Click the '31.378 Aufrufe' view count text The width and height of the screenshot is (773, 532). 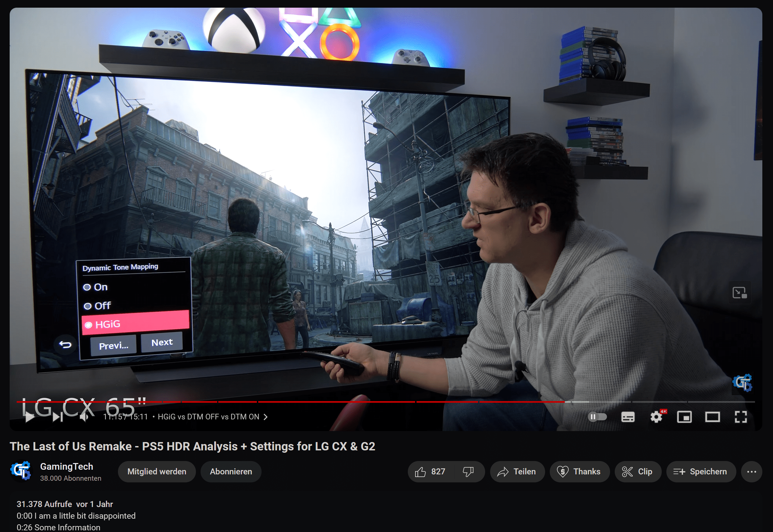coord(44,504)
